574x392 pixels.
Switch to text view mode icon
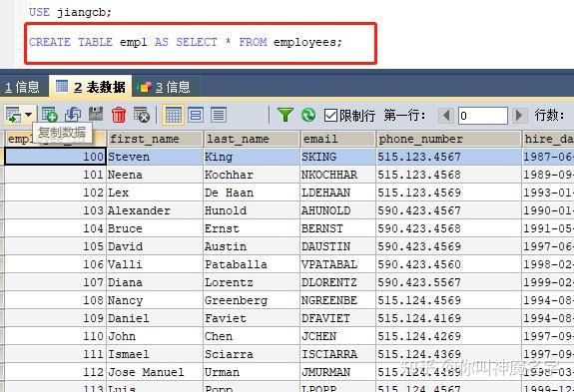(219, 115)
